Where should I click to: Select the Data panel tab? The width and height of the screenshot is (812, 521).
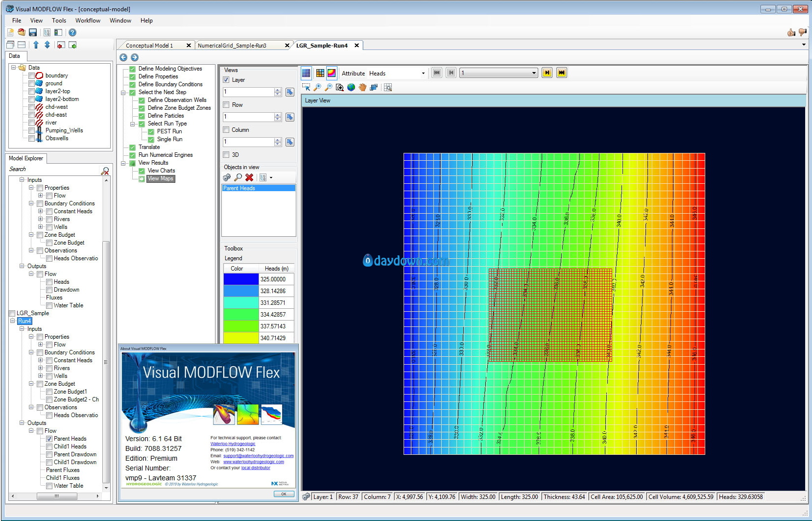pyautogui.click(x=15, y=56)
